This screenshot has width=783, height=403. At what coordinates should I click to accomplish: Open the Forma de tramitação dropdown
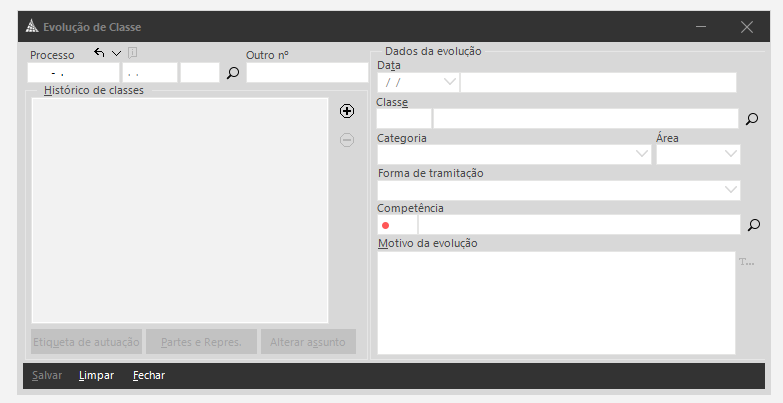[730, 190]
